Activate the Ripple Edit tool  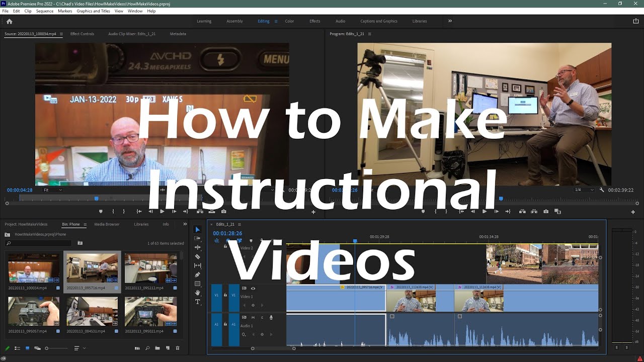coord(197,247)
